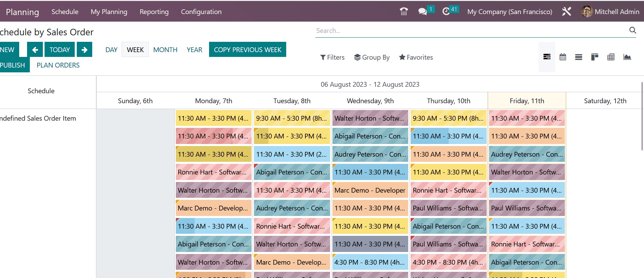Open Ronnie Hart shift on Tuesday
This screenshot has width=644, height=278.
[292, 226]
